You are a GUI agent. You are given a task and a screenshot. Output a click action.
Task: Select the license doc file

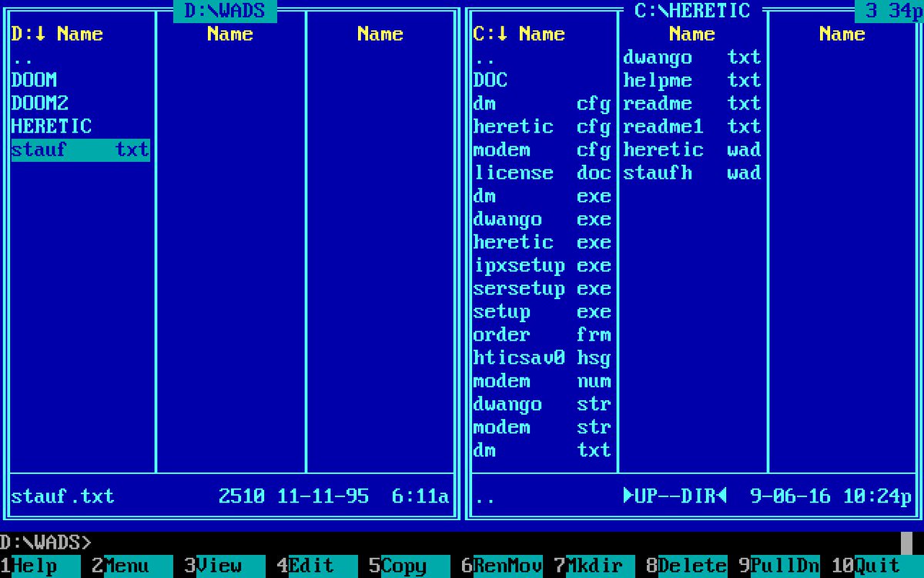coord(542,173)
